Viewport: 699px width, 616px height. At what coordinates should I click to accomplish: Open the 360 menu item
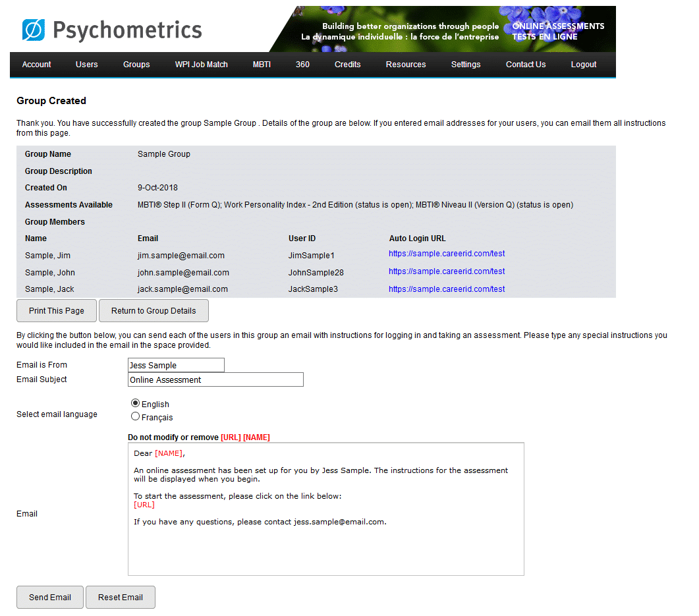tap(302, 64)
